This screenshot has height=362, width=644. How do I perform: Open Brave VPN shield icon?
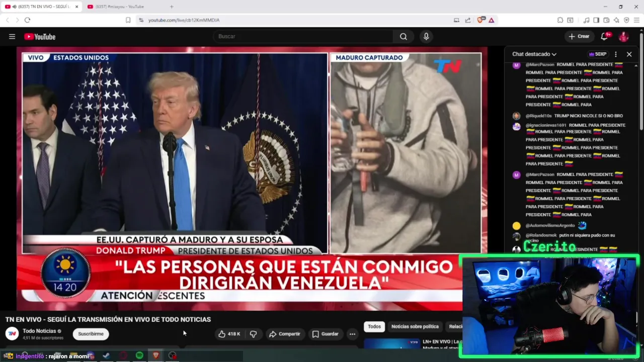coord(626,20)
